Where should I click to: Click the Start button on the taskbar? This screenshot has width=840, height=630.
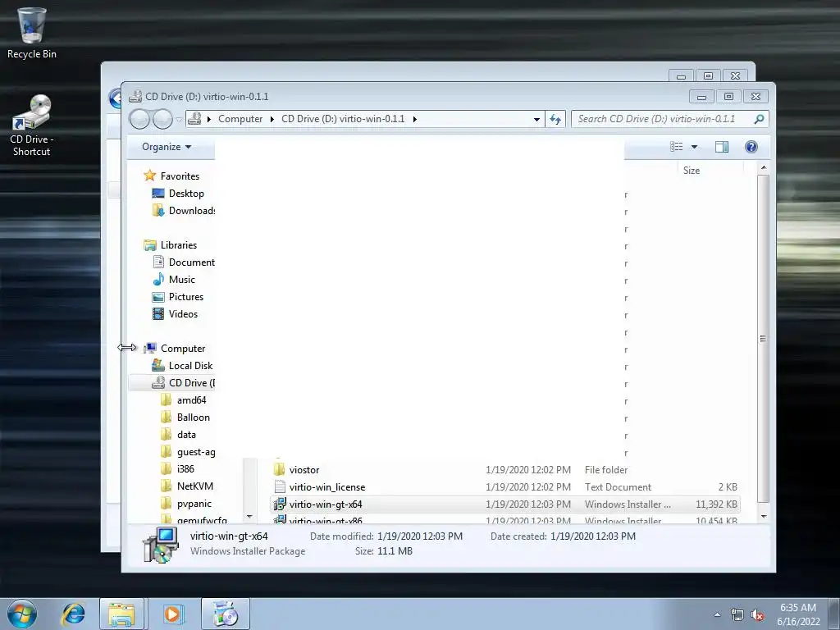point(22,614)
